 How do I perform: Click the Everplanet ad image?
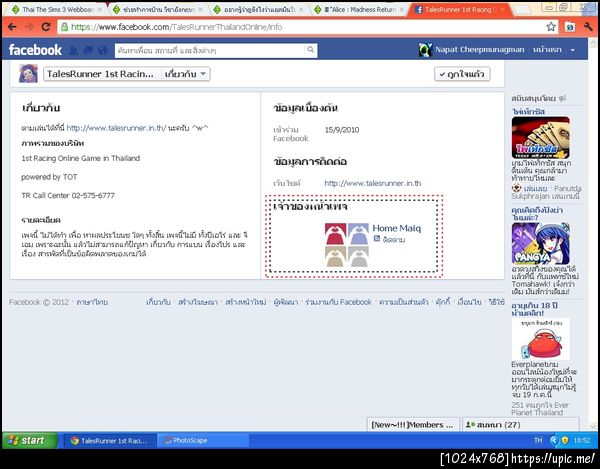click(x=540, y=339)
